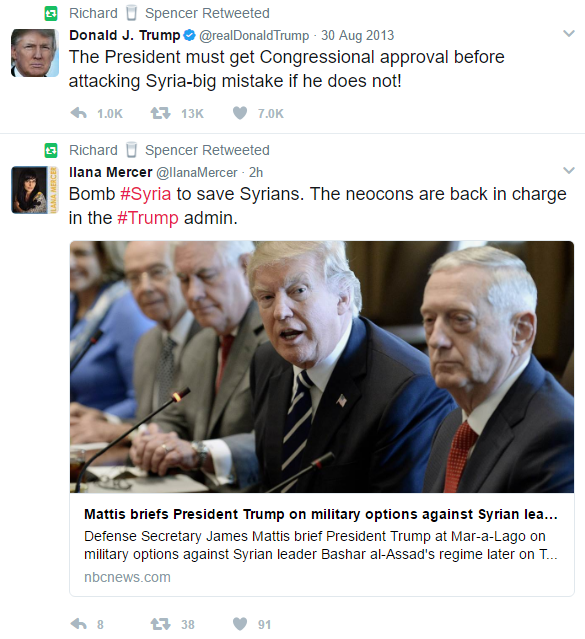Image resolution: width=585 pixels, height=639 pixels.
Task: Open the Mattis briefs President Trump article headline
Action: tap(320, 514)
